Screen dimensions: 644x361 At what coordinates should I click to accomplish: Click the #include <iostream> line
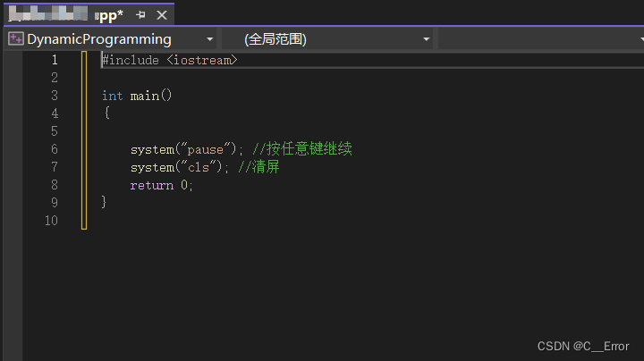pos(170,60)
